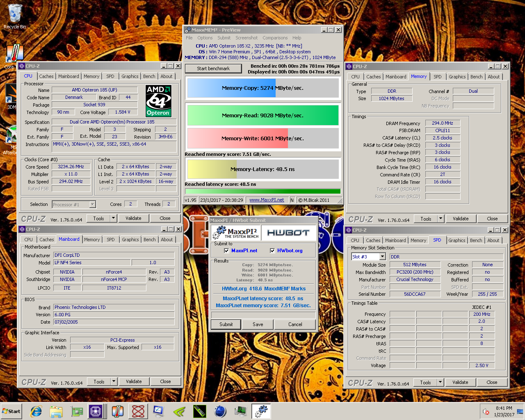Open the Recycle Bin desktop icon
The image size is (525, 420).
tap(15, 16)
